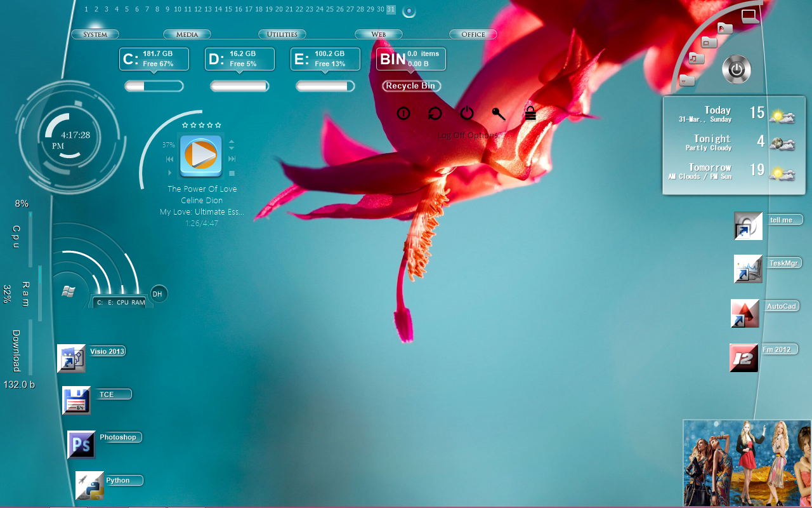812x508 pixels.
Task: Click the Windows logo start orb
Action: point(69,291)
